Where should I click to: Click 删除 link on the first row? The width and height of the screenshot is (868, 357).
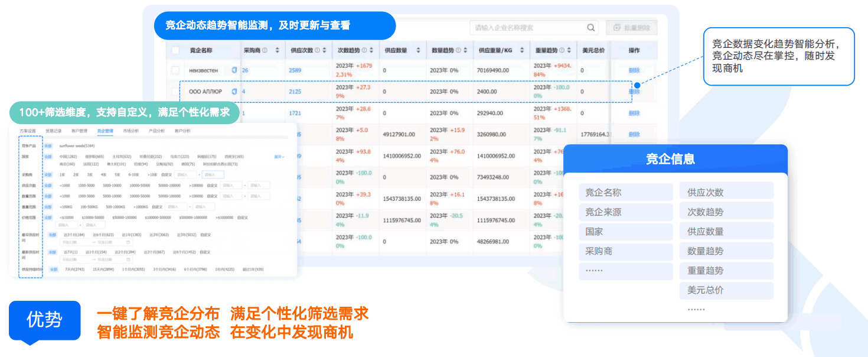tap(634, 70)
